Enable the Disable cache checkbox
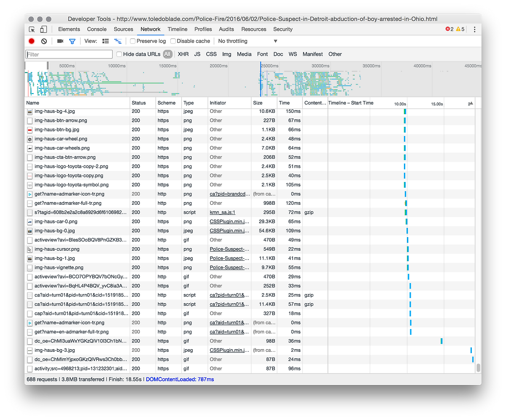 (x=173, y=41)
